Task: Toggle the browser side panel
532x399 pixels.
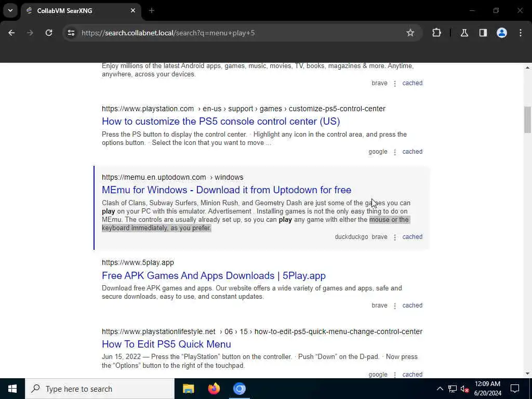Action: [x=483, y=33]
